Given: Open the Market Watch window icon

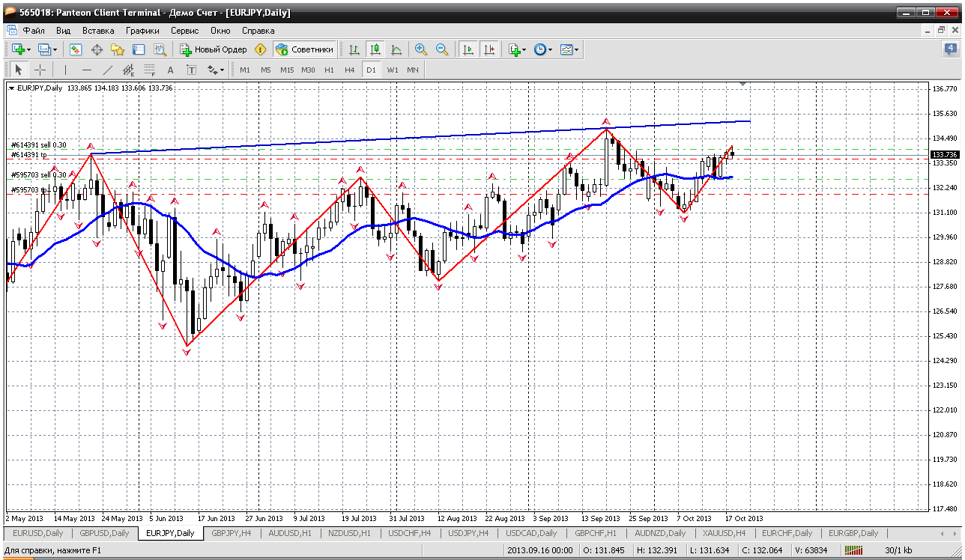Looking at the screenshot, I should [x=76, y=49].
